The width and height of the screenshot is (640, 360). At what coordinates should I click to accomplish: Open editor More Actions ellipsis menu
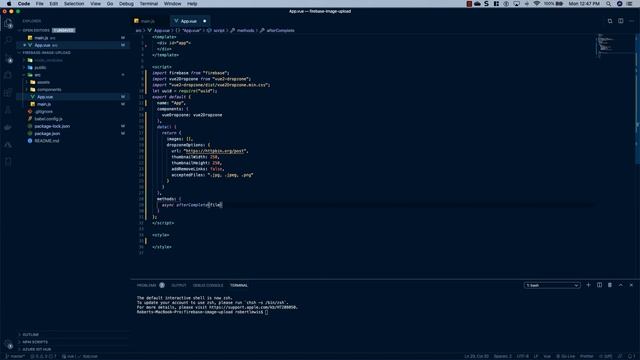tap(631, 21)
